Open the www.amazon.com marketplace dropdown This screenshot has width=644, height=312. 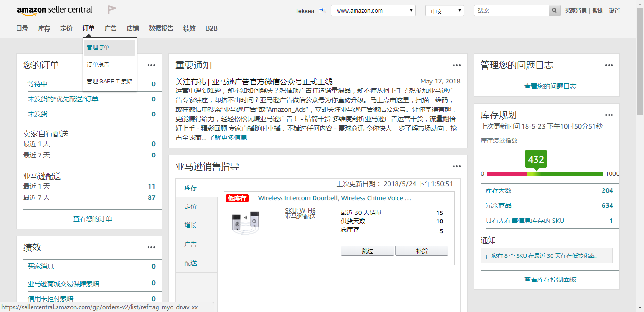[x=373, y=10]
